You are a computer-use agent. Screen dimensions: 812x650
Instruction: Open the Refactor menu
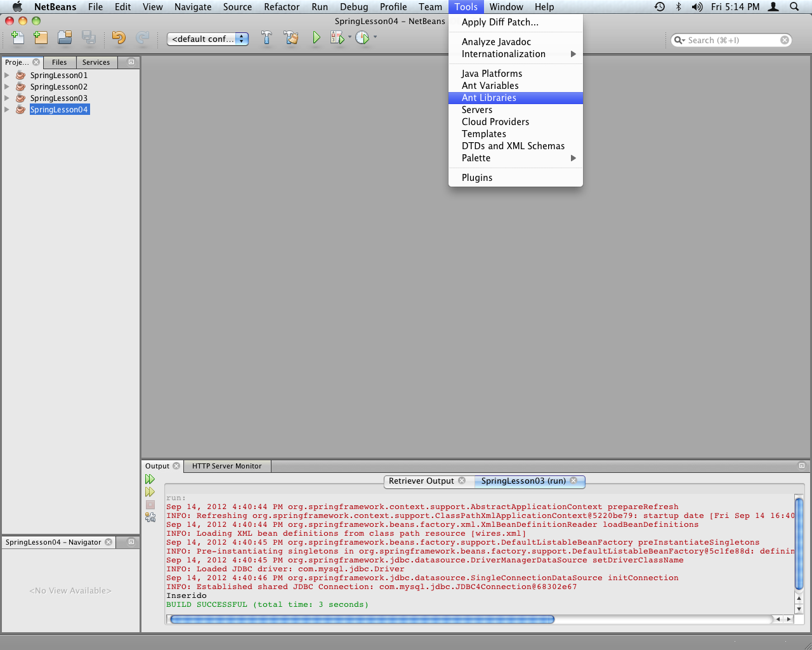coord(282,6)
